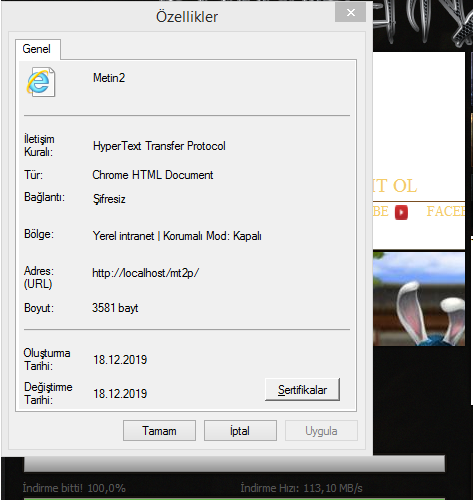Close the Özellikler dialog
473x500 pixels.
click(x=350, y=13)
